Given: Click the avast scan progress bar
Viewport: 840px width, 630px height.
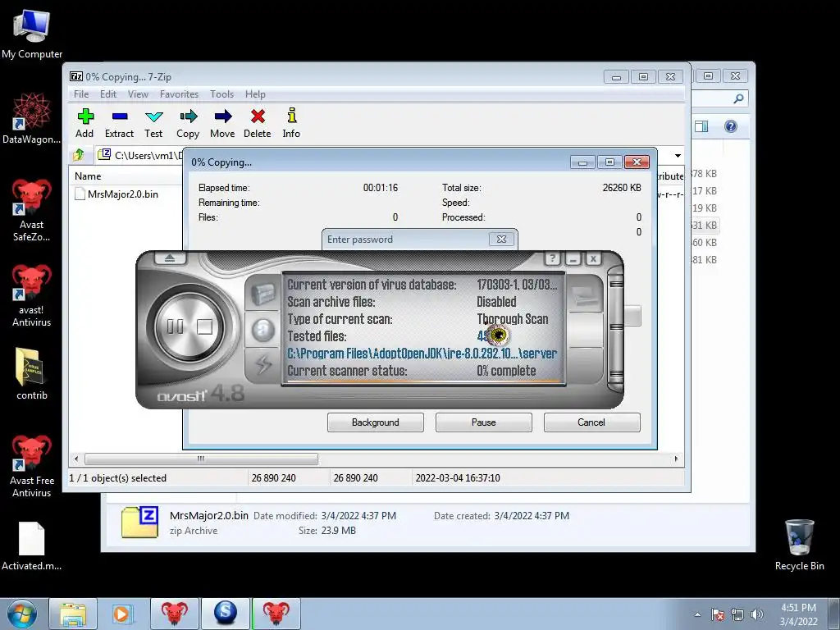Looking at the screenshot, I should (x=424, y=382).
